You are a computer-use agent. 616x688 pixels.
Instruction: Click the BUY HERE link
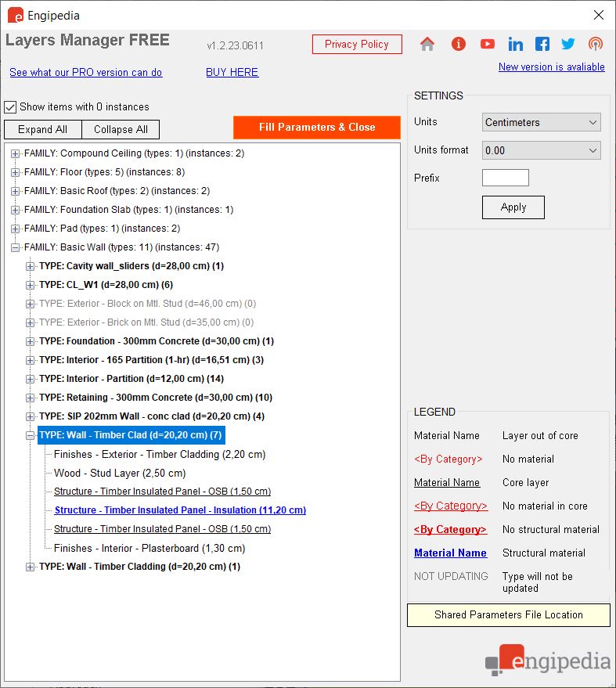232,72
